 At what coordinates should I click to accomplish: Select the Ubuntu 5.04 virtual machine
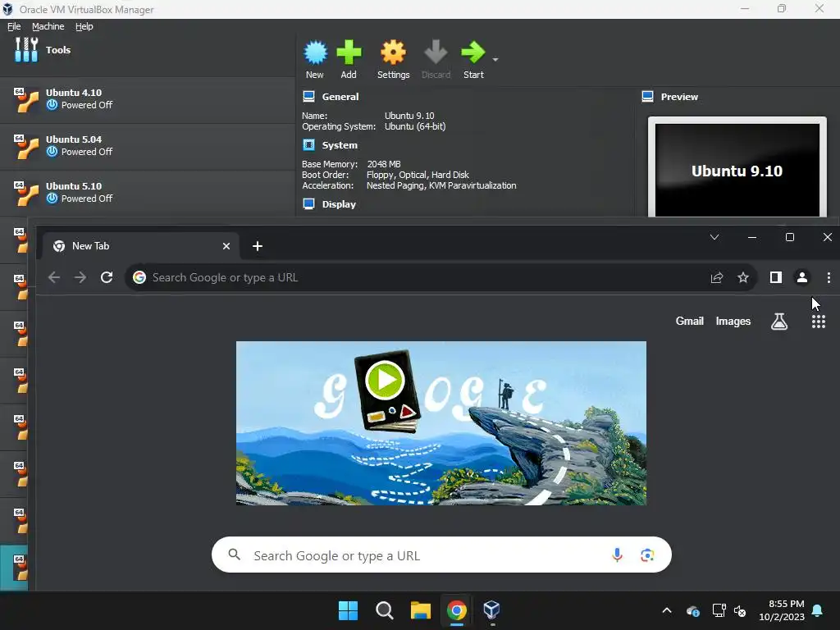coord(148,146)
